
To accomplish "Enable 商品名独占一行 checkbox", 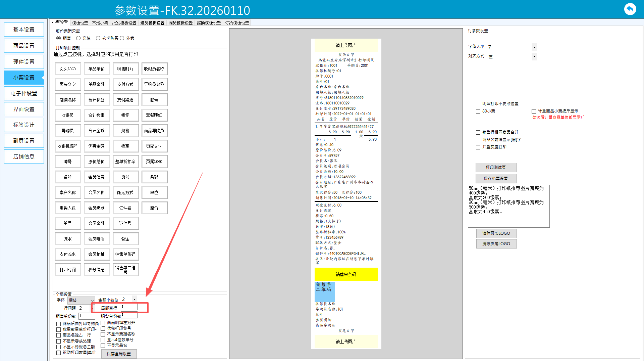I will (x=59, y=335).
